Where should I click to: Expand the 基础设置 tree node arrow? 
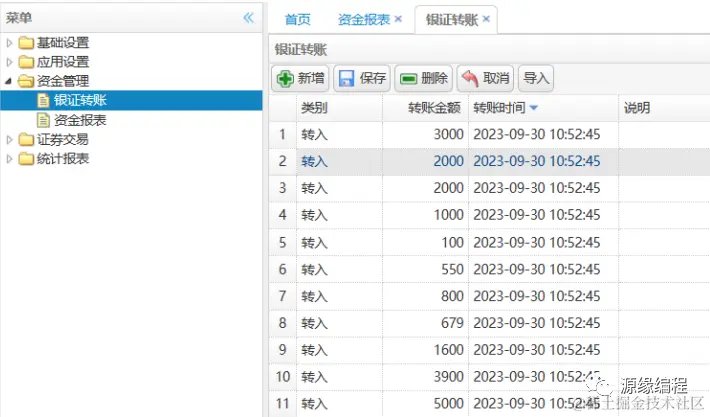coord(9,43)
